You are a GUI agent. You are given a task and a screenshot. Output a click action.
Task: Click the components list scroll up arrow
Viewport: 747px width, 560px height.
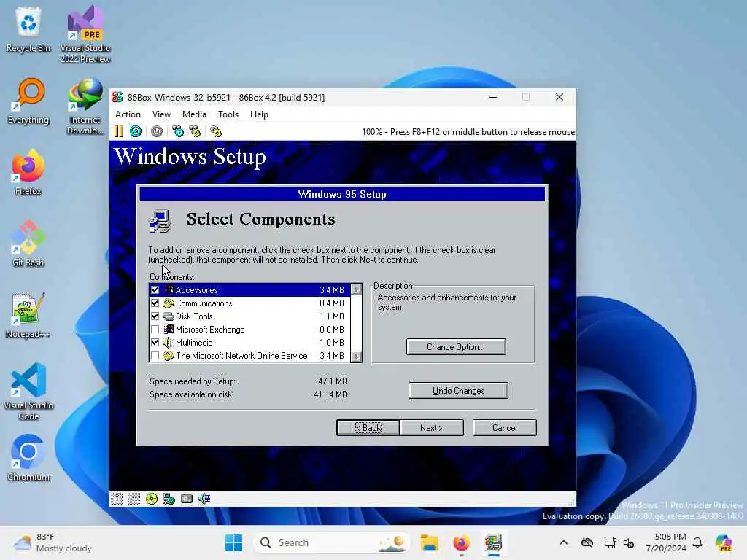pyautogui.click(x=356, y=289)
